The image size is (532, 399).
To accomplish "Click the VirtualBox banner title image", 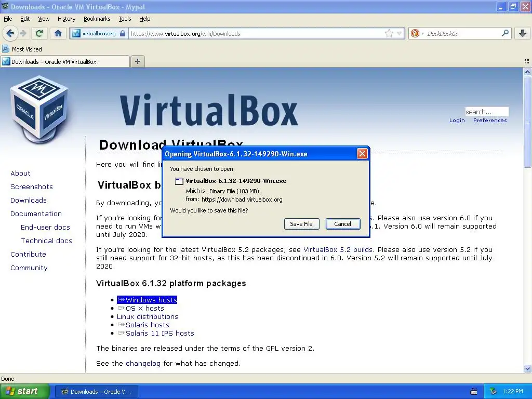I will point(209,110).
